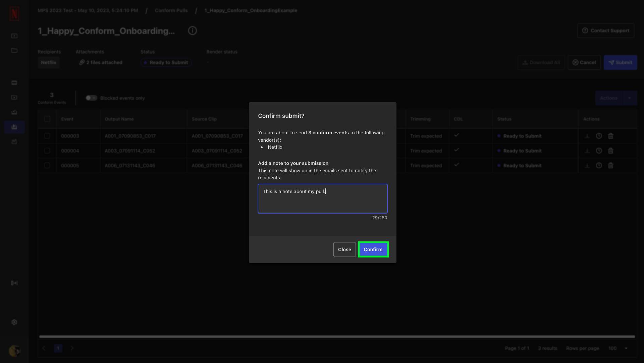This screenshot has height=363, width=644.
Task: Click the sidebar expand/collapse icon
Action: (14, 283)
